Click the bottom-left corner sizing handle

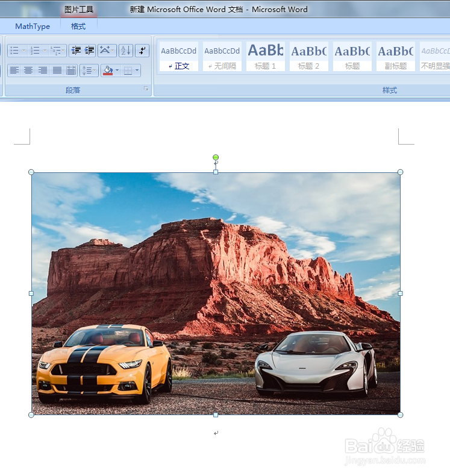(31, 415)
